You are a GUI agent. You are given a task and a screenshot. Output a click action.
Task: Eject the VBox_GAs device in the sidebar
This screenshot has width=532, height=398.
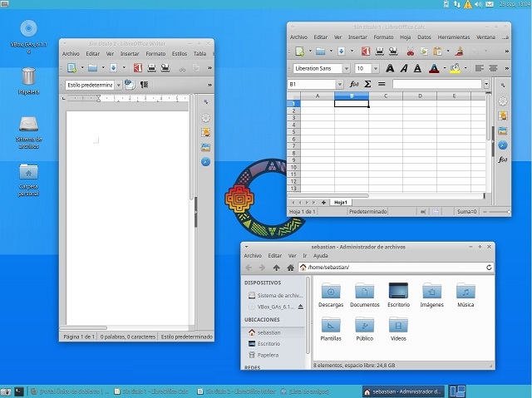tap(301, 307)
